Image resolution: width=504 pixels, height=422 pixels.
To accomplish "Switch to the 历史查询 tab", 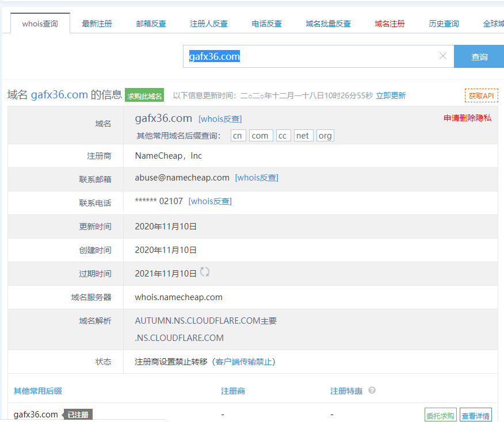I will click(x=444, y=24).
